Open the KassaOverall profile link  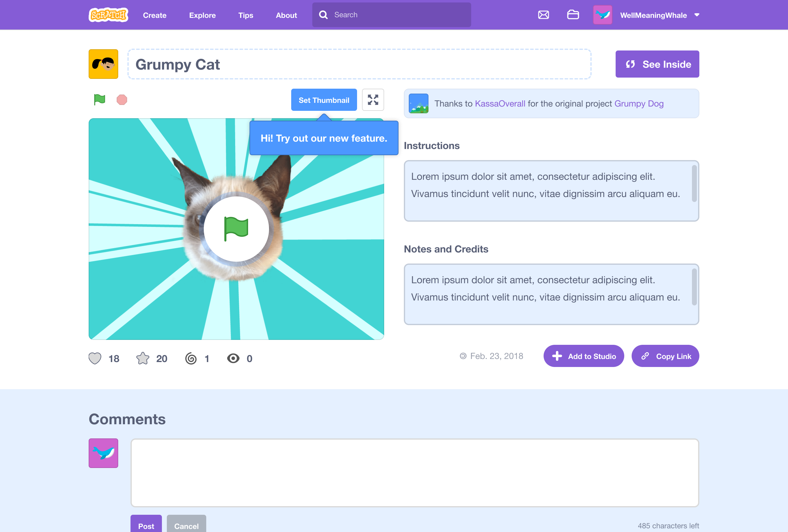(x=500, y=103)
